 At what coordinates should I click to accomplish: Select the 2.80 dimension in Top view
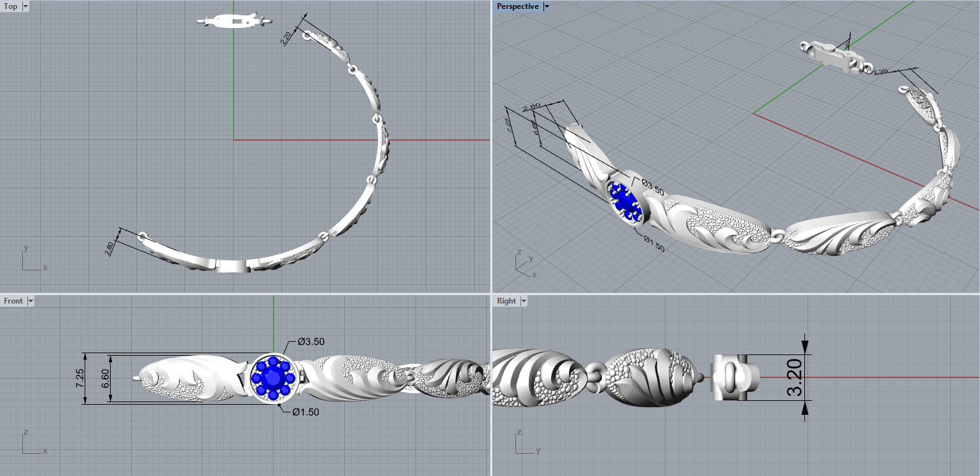pos(110,248)
